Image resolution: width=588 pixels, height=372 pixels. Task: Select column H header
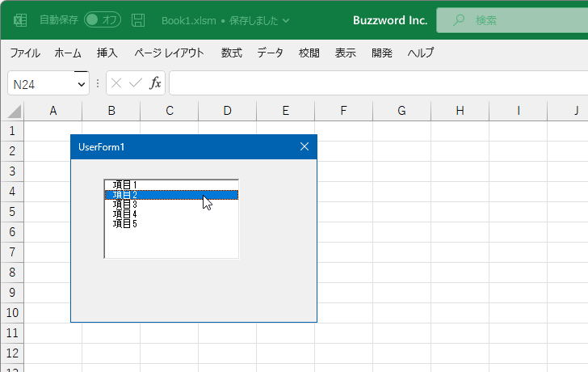pyautogui.click(x=460, y=111)
